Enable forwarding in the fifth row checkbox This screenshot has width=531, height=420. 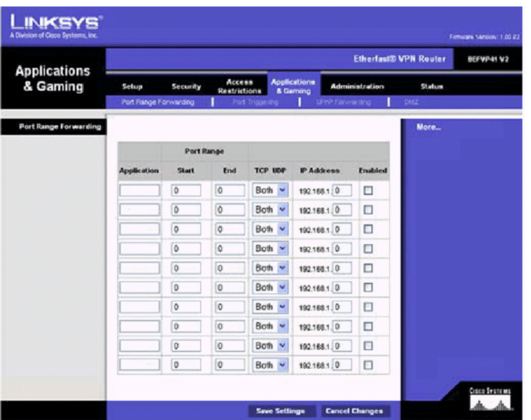click(x=368, y=268)
